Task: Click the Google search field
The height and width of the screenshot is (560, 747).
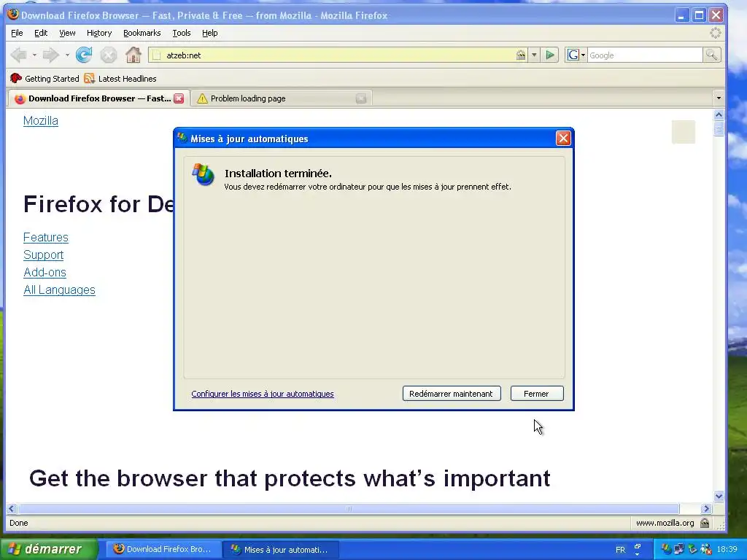Action: click(645, 55)
